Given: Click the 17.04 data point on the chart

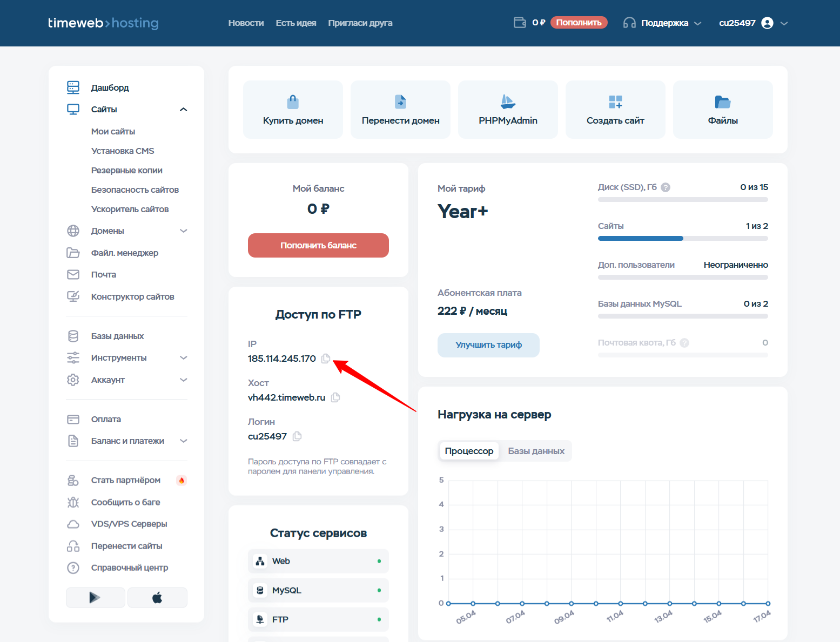Looking at the screenshot, I should [x=768, y=604].
